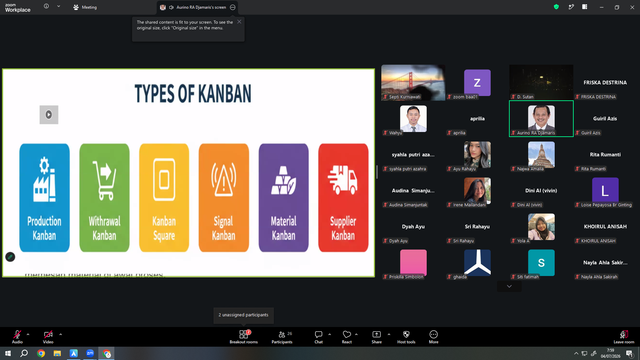Click the Signal Kanban orange card
Viewport: 640px width, 360px height.
(x=224, y=198)
